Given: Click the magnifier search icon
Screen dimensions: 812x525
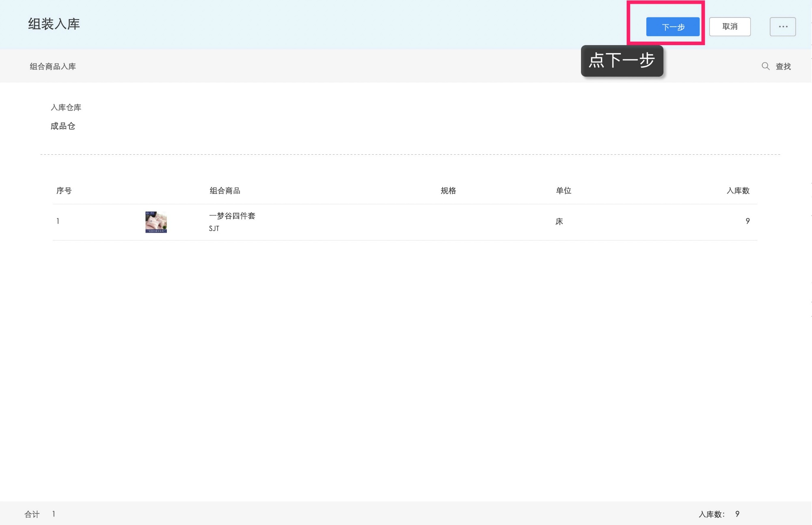Looking at the screenshot, I should (765, 66).
